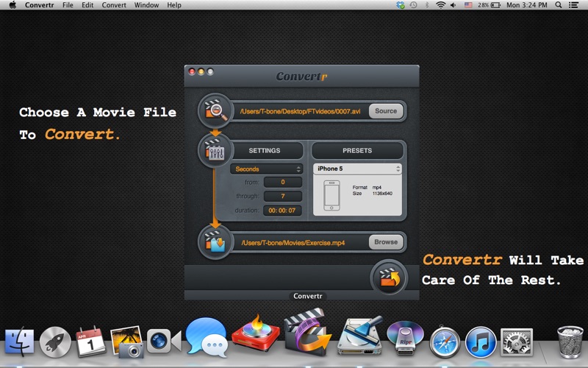Open Ripr disc app in dock
Screen dimensions: 588x368
[x=406, y=338]
